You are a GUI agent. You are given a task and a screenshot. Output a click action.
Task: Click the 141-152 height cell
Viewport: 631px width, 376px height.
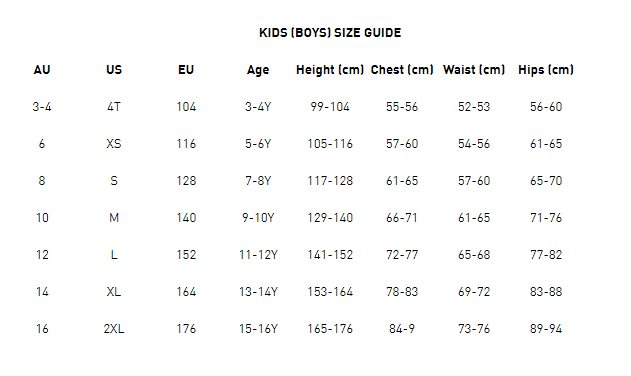(330, 255)
